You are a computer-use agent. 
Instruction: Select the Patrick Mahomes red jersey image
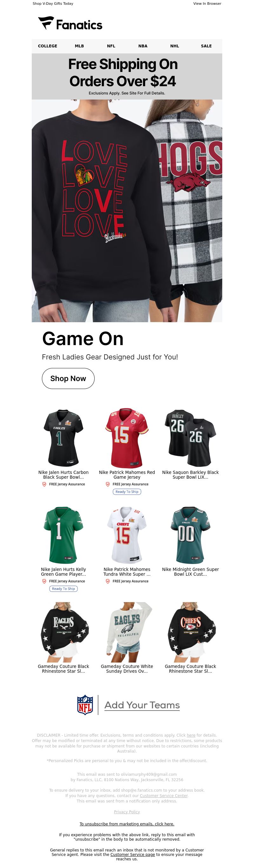pos(127,438)
